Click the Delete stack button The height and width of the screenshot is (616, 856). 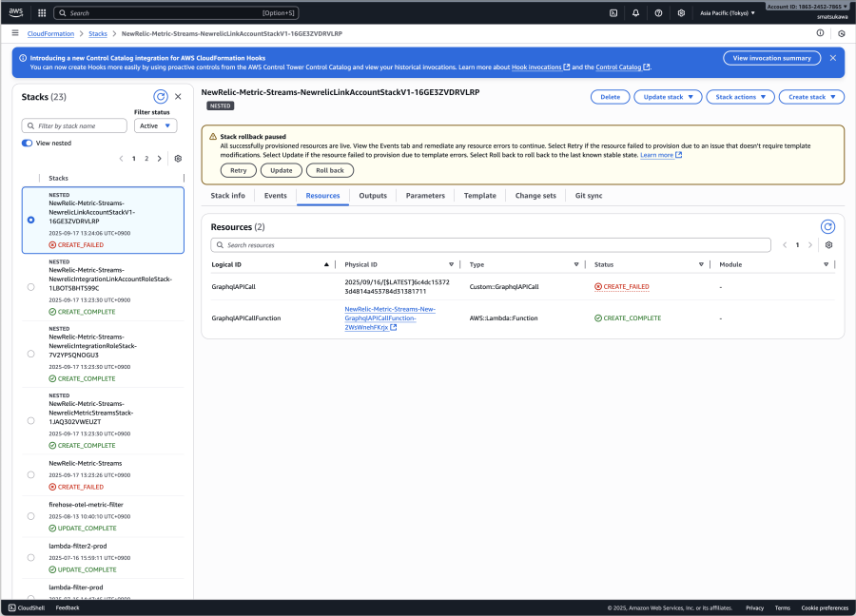click(611, 97)
